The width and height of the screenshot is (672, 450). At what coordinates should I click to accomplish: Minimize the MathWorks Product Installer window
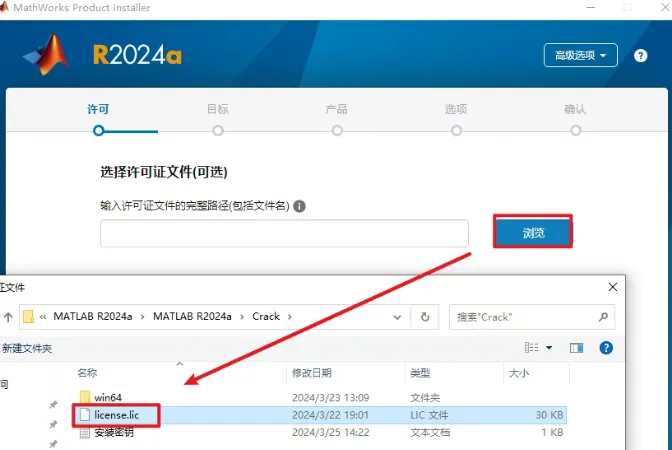[591, 7]
